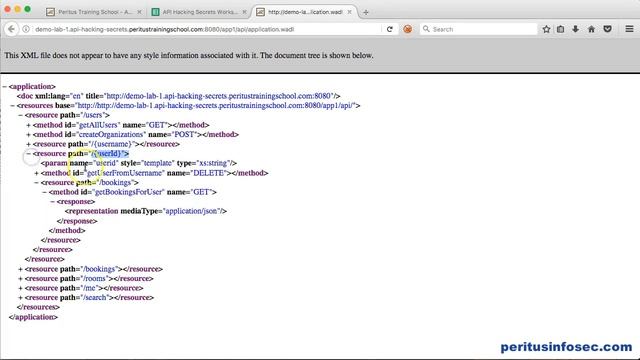This screenshot has height=360, width=640.
Task: Close the Peritus Training School tab
Action: click(x=139, y=12)
